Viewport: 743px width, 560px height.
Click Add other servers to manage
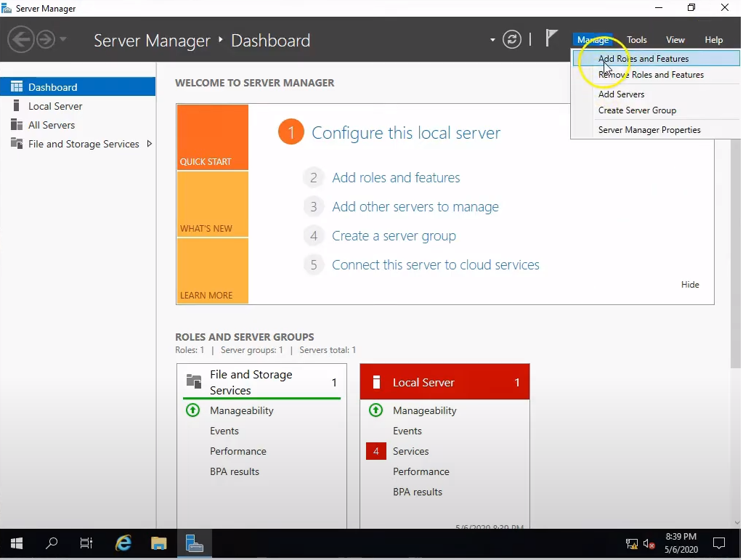[x=415, y=206]
